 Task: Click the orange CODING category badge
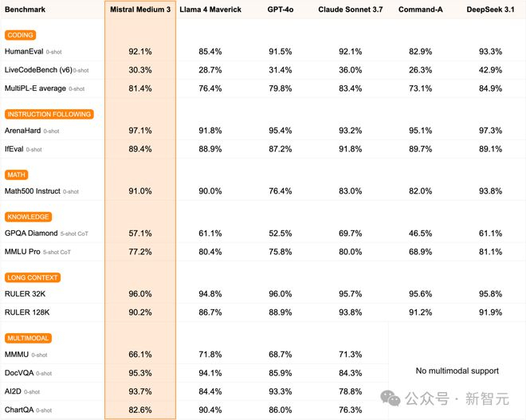pyautogui.click(x=20, y=35)
